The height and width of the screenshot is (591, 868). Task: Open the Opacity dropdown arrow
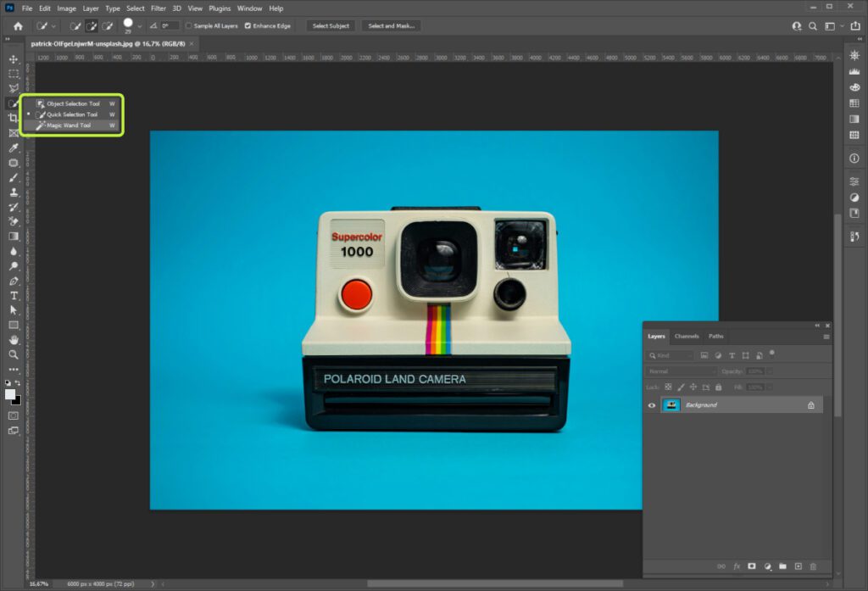click(770, 371)
